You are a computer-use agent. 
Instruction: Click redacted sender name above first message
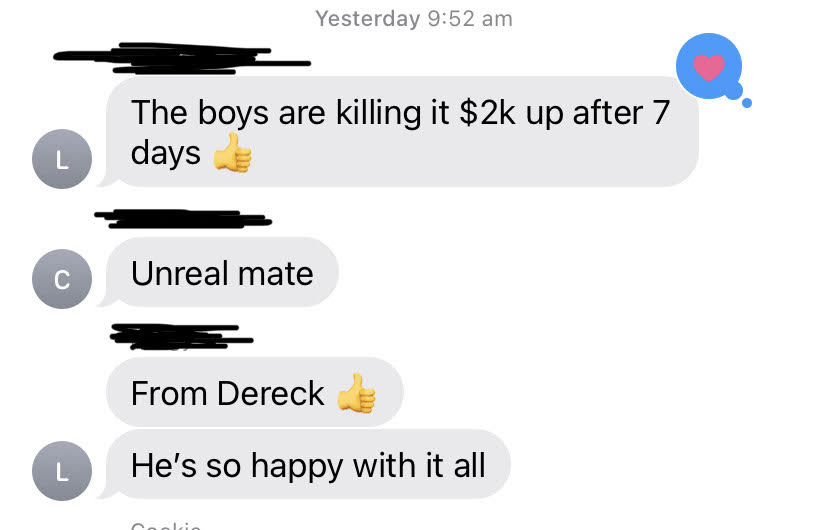tap(182, 58)
